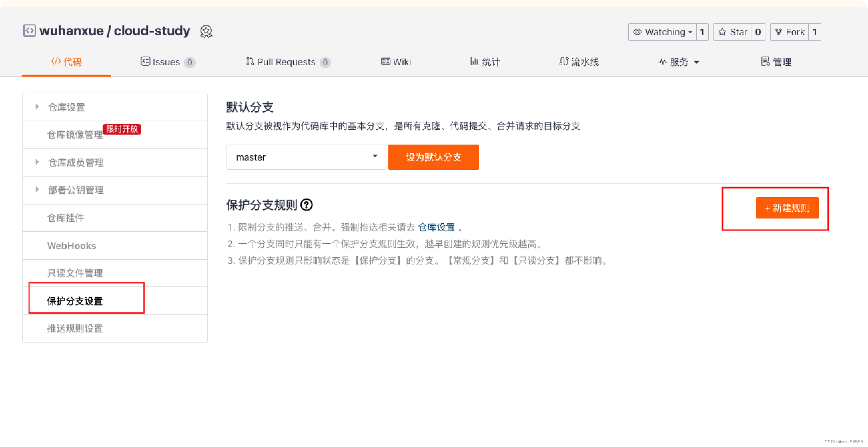868x447 pixels.
Task: Click the book icon on the Wiki tab
Action: click(x=386, y=62)
